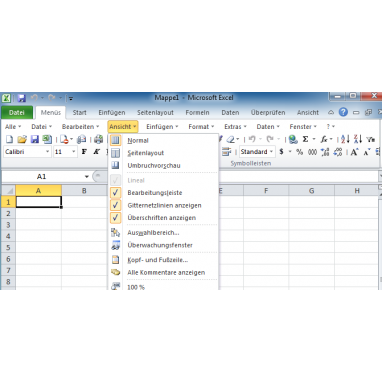Expand the name box A1 dropdown arrow
Screen dimensions: 382x382
(x=87, y=177)
